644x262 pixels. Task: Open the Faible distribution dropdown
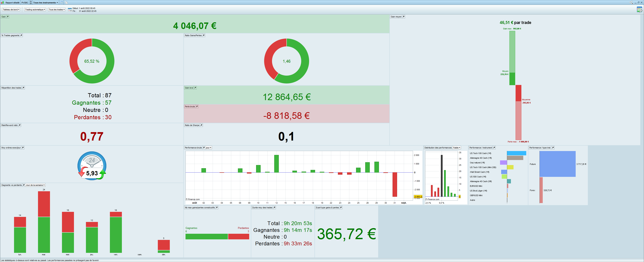457,147
